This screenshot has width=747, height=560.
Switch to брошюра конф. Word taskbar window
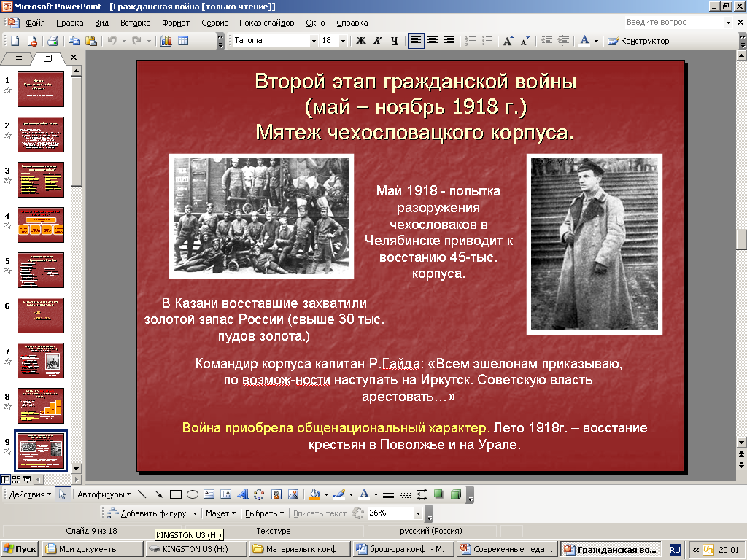click(x=404, y=549)
